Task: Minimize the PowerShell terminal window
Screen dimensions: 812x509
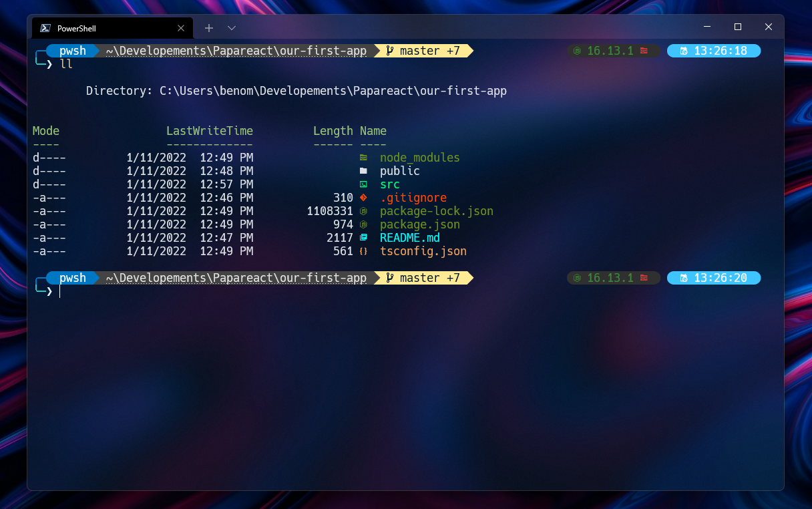Action: click(x=707, y=27)
